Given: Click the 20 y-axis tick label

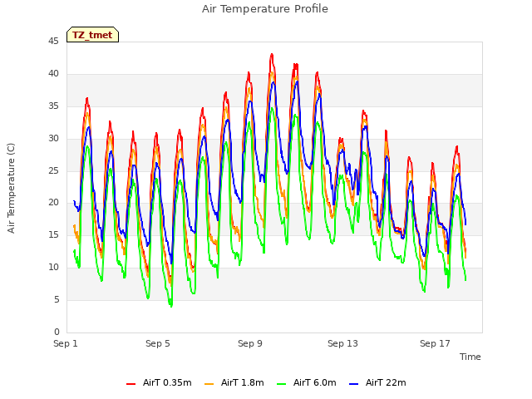Looking at the screenshot, I should click(53, 203).
